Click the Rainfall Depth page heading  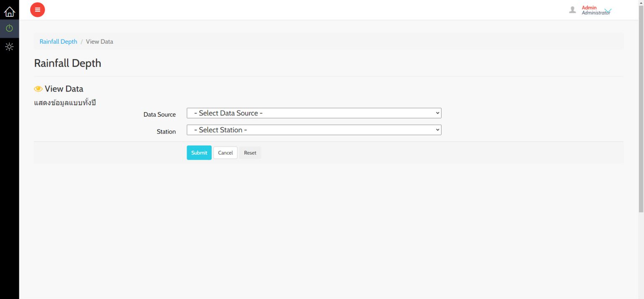pyautogui.click(x=68, y=63)
